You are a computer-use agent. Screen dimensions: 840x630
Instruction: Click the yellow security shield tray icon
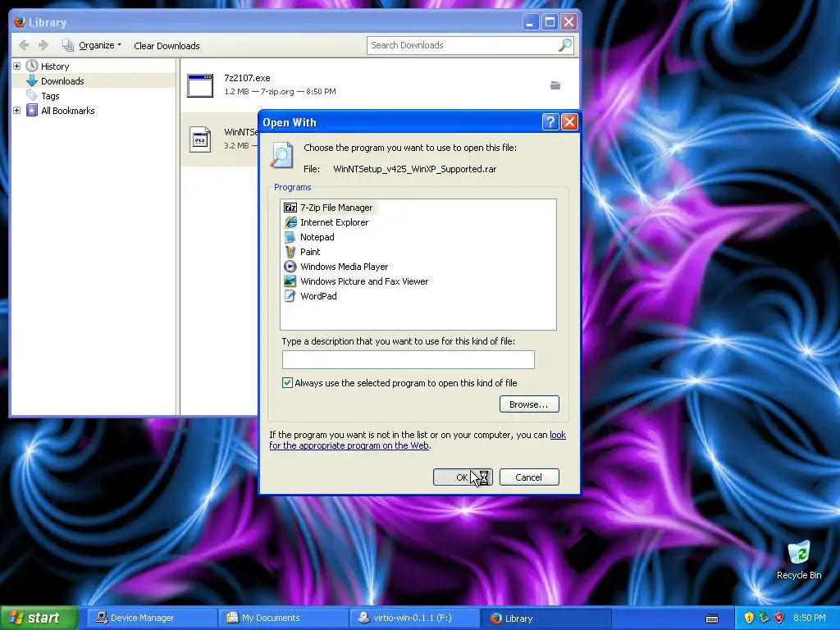[x=749, y=618]
